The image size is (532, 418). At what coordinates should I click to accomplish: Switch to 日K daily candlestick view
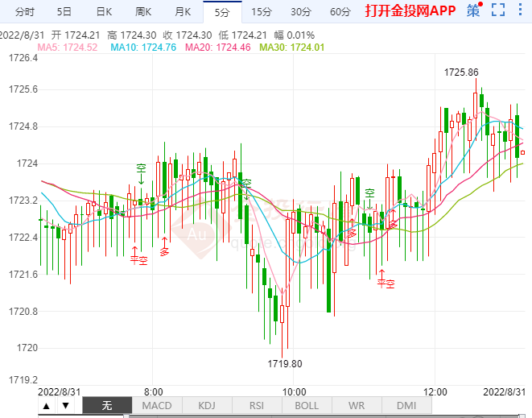104,11
